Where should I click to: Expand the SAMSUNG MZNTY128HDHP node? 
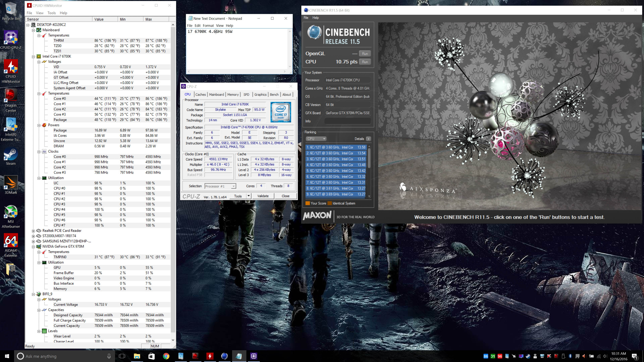click(33, 241)
